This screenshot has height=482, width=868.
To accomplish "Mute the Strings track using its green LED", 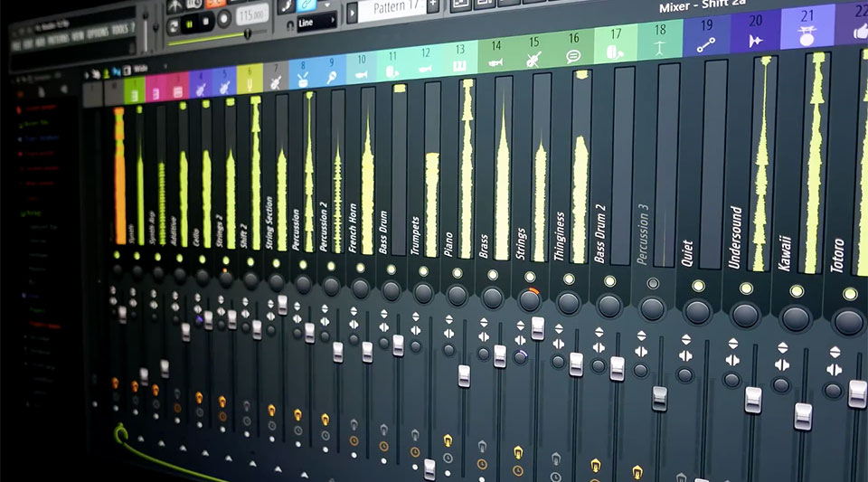I will pos(530,277).
